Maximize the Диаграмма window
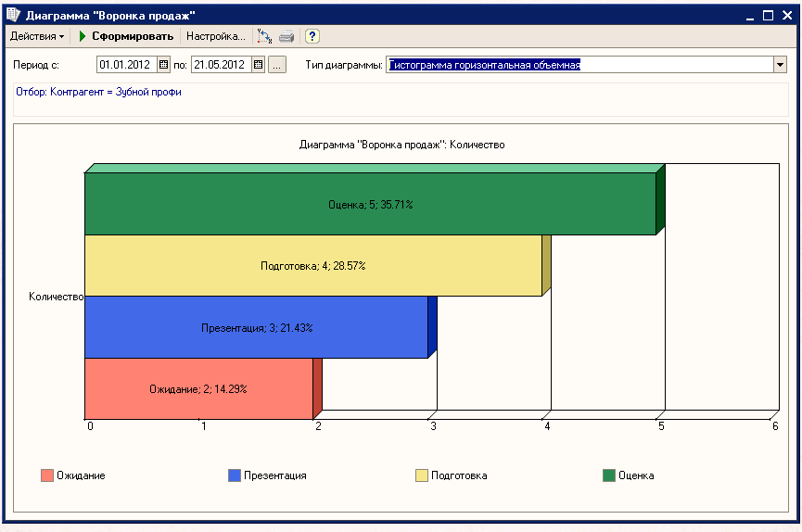 pos(768,16)
